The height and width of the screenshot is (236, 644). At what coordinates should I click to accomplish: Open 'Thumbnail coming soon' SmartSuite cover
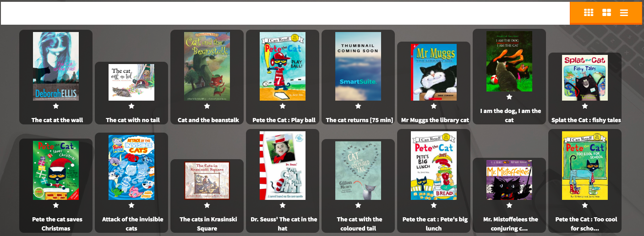tap(358, 66)
